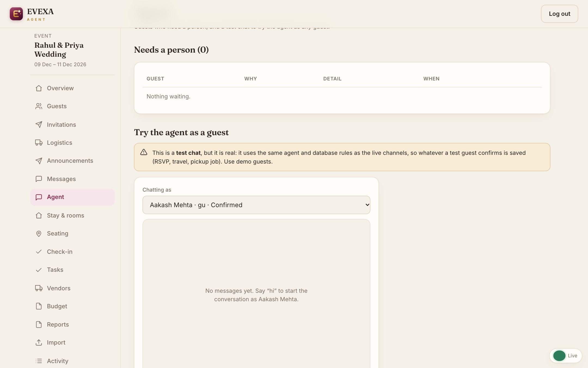Screen dimensions: 588x368
Task: Open the Vendors label in the sidebar
Action: [59, 288]
